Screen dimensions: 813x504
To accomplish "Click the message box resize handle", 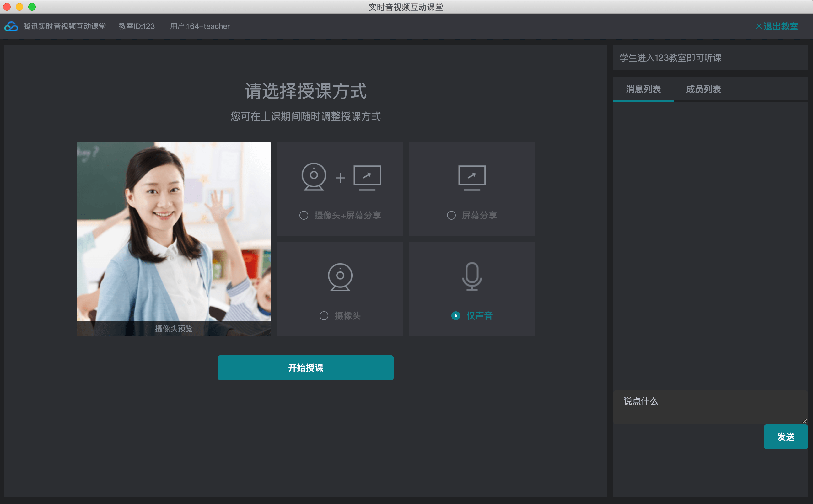I will pyautogui.click(x=804, y=421).
